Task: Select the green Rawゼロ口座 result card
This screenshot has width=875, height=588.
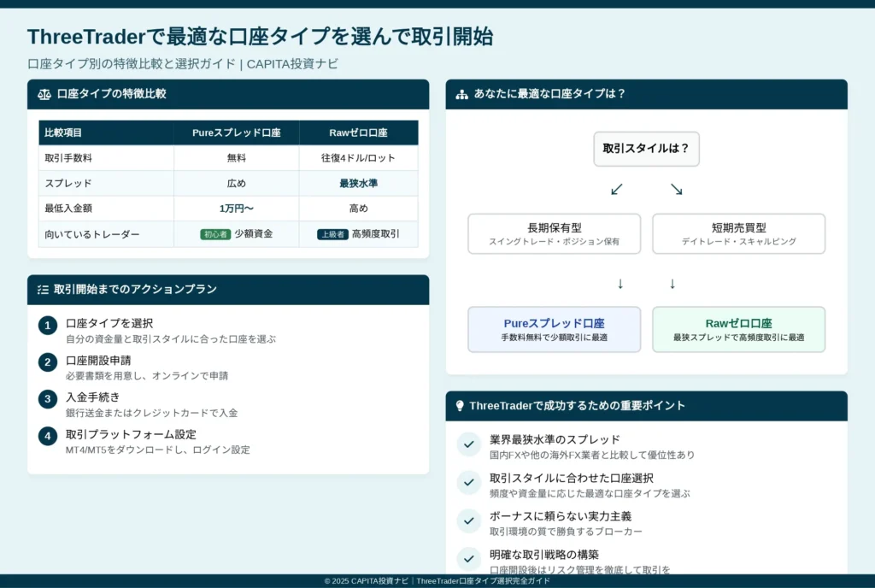Action: [739, 329]
